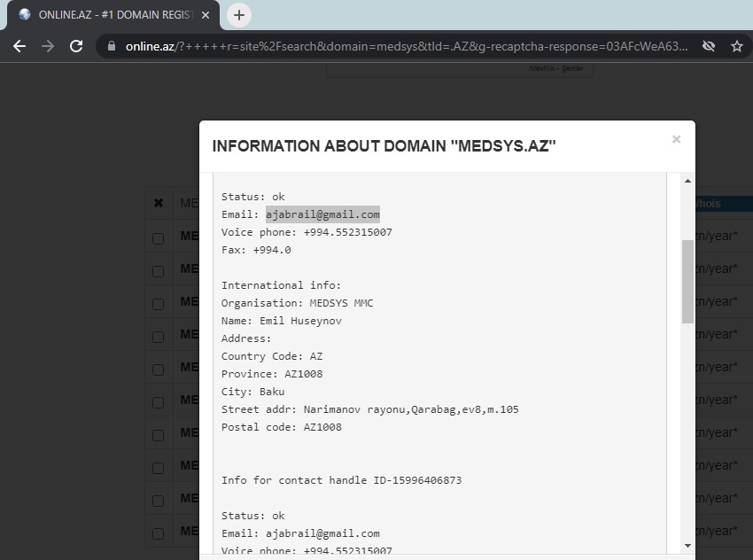Click the black X icon in results header
This screenshot has height=560, width=753.
tap(159, 203)
